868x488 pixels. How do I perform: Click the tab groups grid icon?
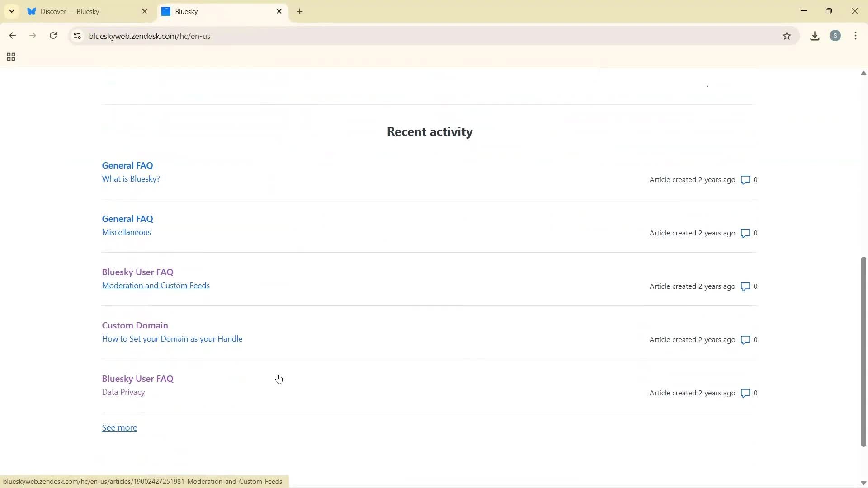tap(10, 57)
